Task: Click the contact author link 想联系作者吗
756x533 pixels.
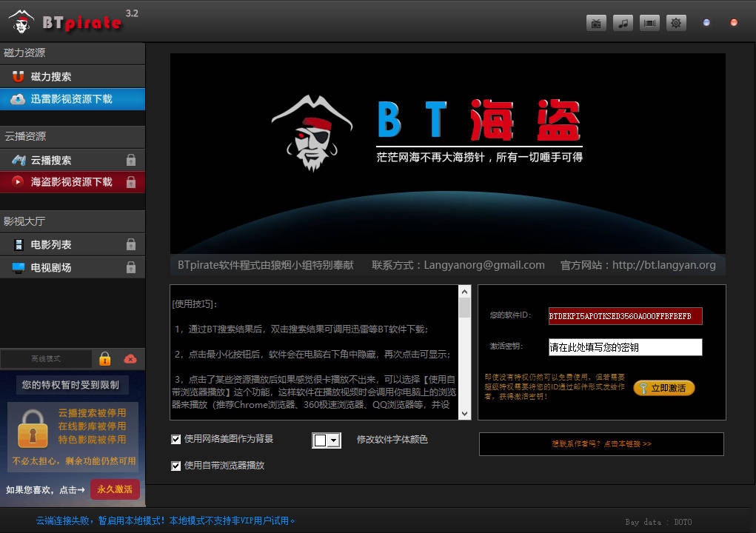Action: [601, 444]
